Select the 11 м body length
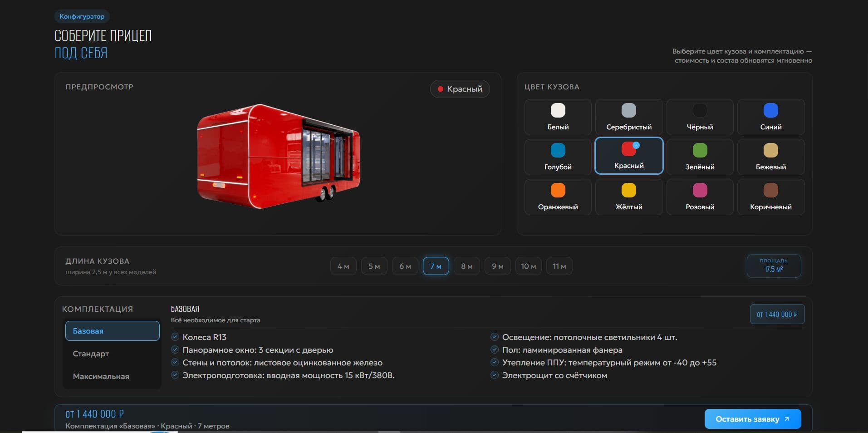868x433 pixels. tap(559, 266)
